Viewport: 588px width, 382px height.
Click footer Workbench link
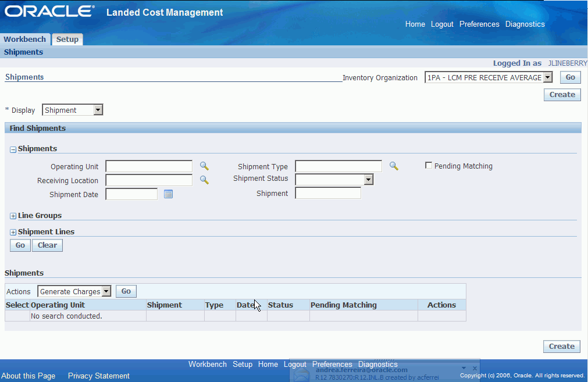click(x=208, y=364)
